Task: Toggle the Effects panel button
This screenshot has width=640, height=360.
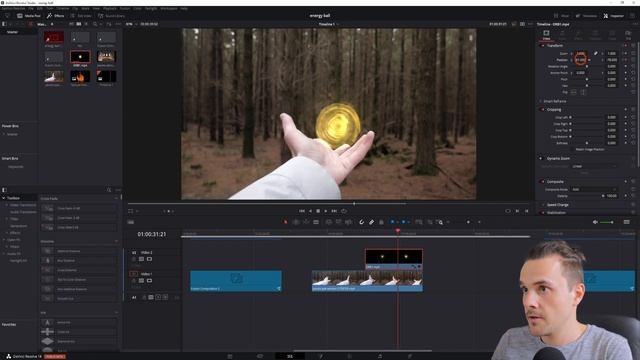Action: click(55, 16)
